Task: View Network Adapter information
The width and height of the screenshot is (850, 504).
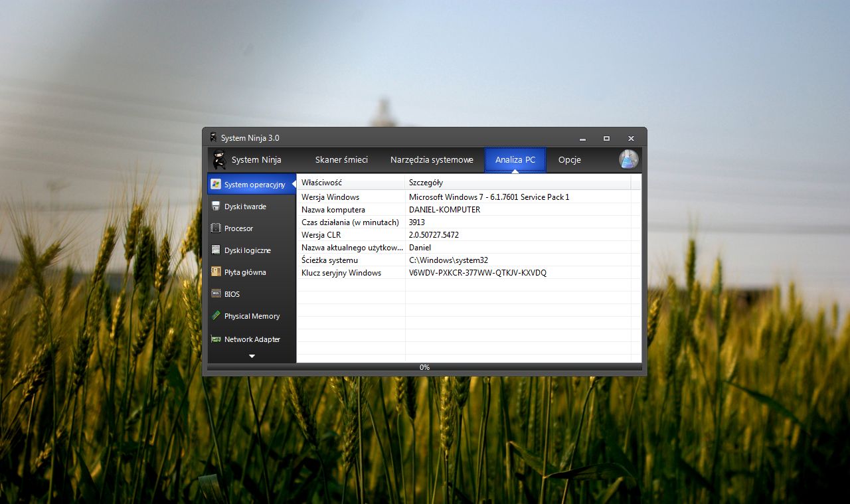Action: pyautogui.click(x=252, y=339)
